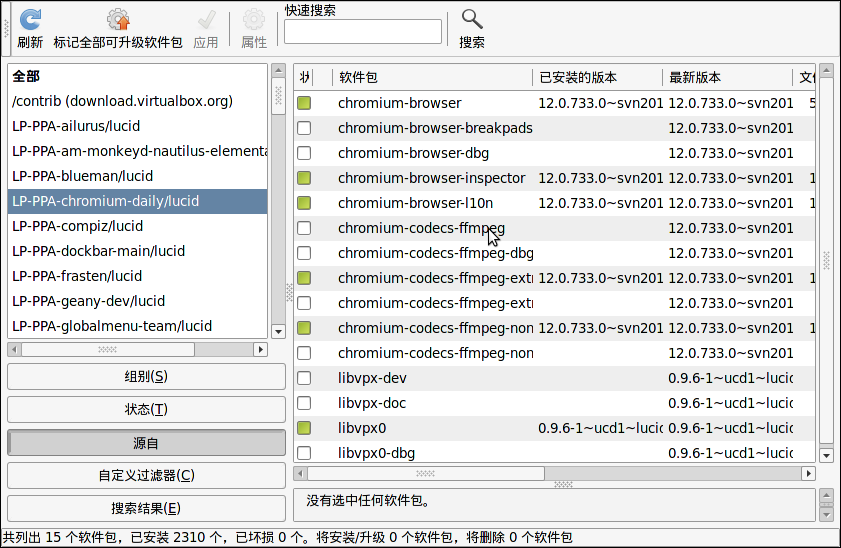Click origin list horizontal scrollbar thumb
The image size is (841, 548).
(x=107, y=350)
